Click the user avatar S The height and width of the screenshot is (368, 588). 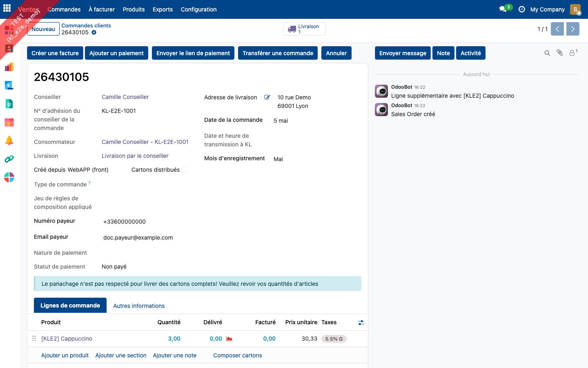(575, 9)
